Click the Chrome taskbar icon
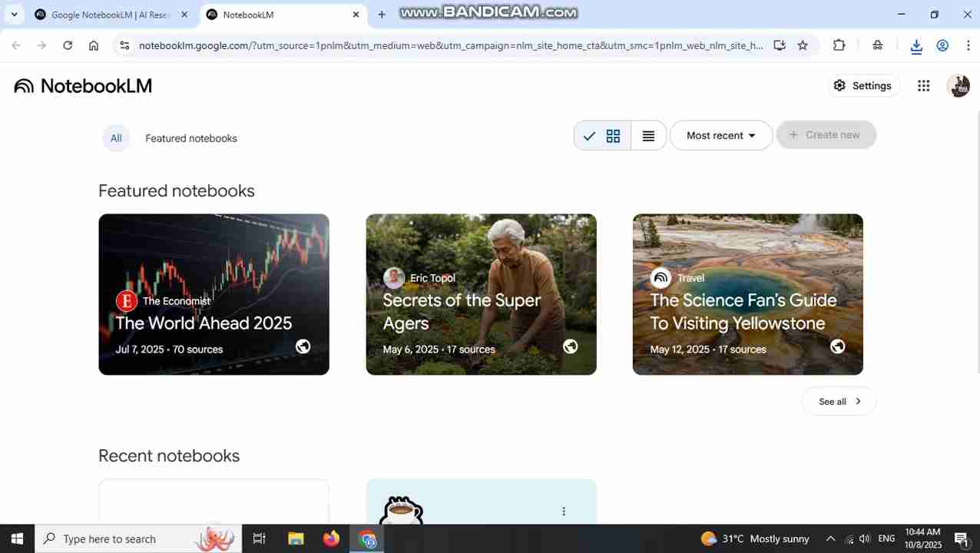The width and height of the screenshot is (980, 553). [368, 538]
